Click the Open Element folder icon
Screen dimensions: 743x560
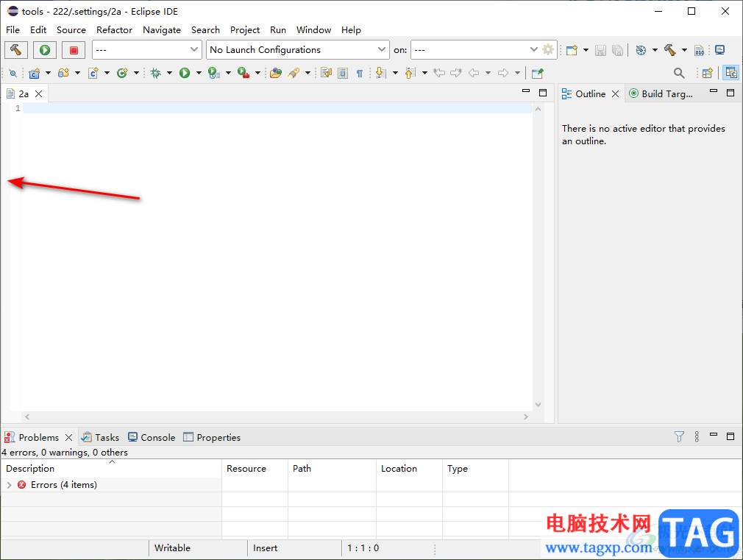pos(276,73)
